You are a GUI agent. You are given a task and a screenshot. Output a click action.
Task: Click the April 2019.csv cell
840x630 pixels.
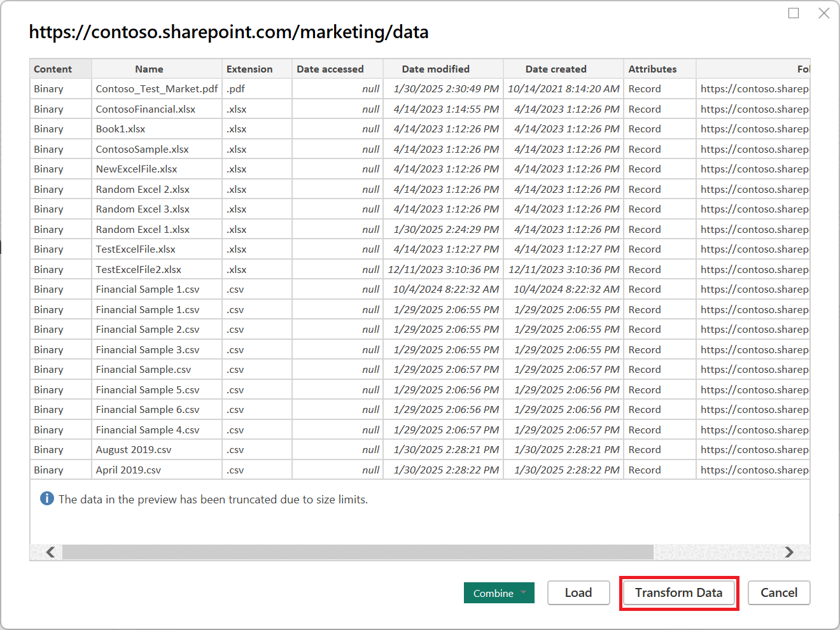(x=157, y=470)
